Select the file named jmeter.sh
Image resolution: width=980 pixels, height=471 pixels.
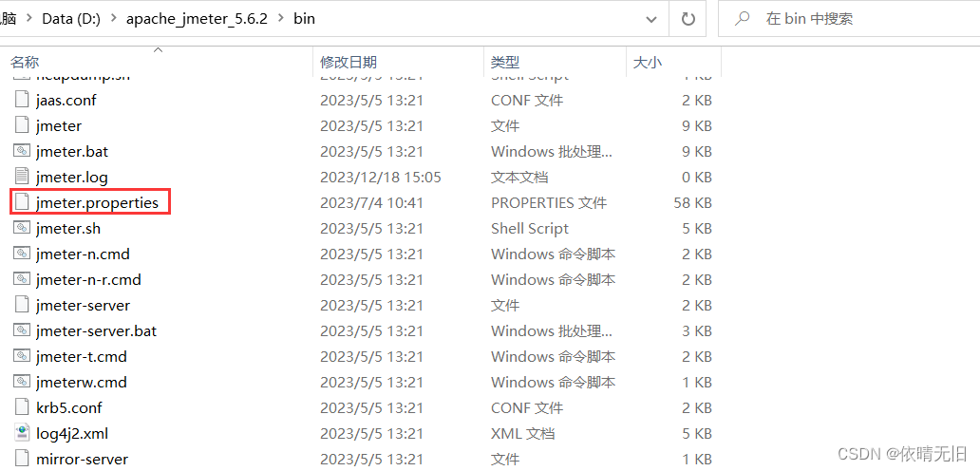[x=68, y=228]
